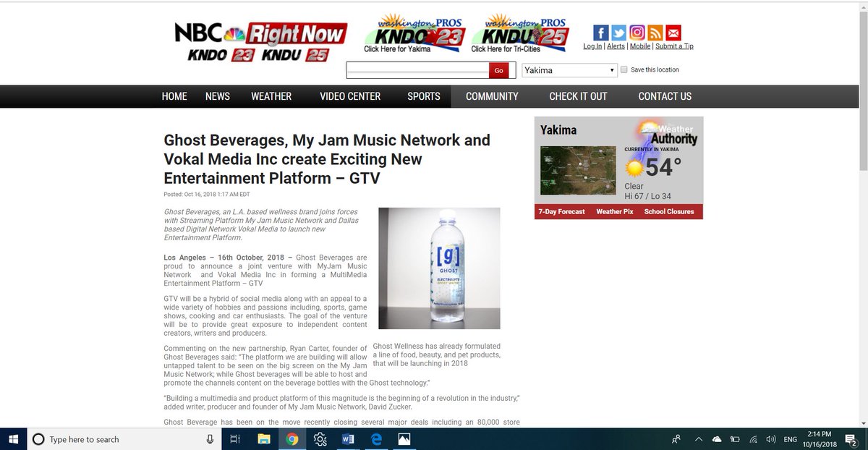
Task: Open the Instagram social icon
Action: tap(637, 33)
